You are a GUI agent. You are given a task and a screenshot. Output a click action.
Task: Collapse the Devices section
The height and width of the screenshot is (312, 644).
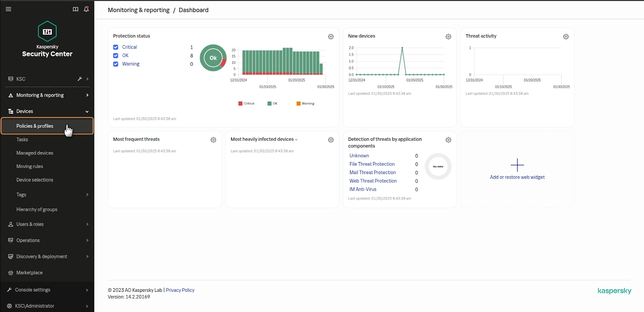click(x=87, y=112)
